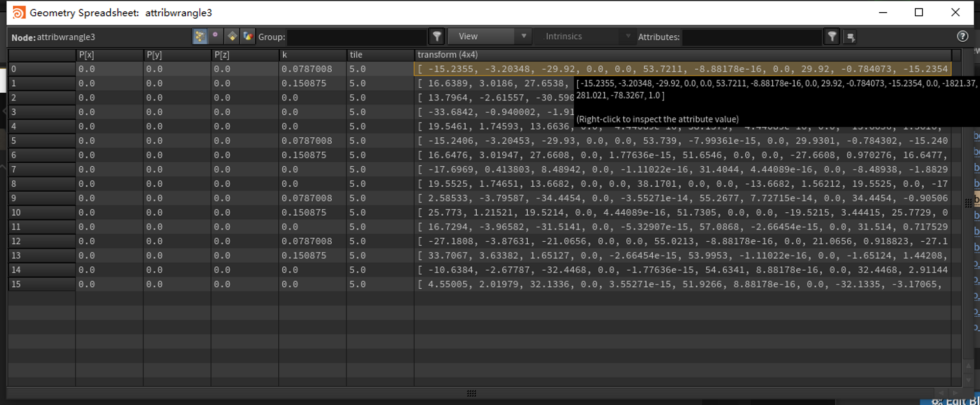Screen dimensions: 980x405
Task: Click the Group filter funnel icon
Action: tap(437, 37)
